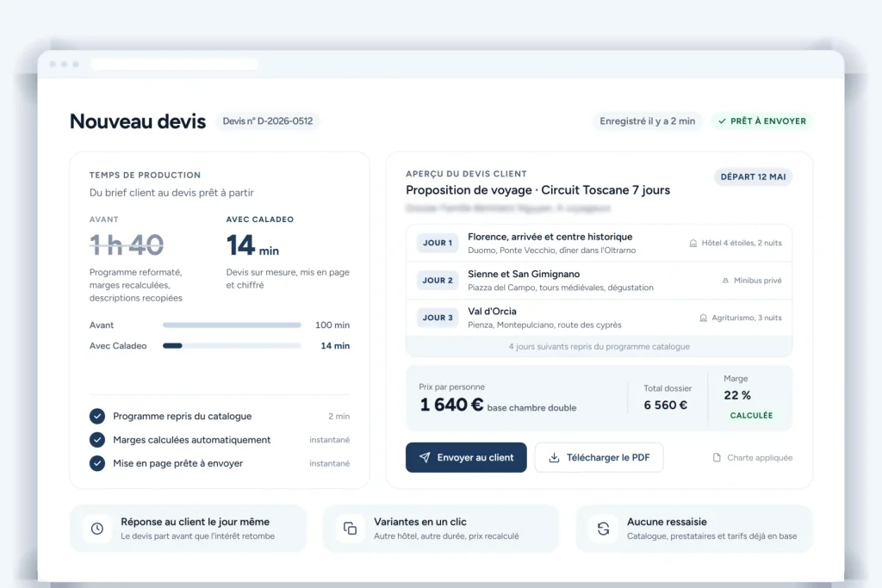Click the PRÊT À ENVOYER status badge
Screen dimensions: 882x588
[762, 121]
